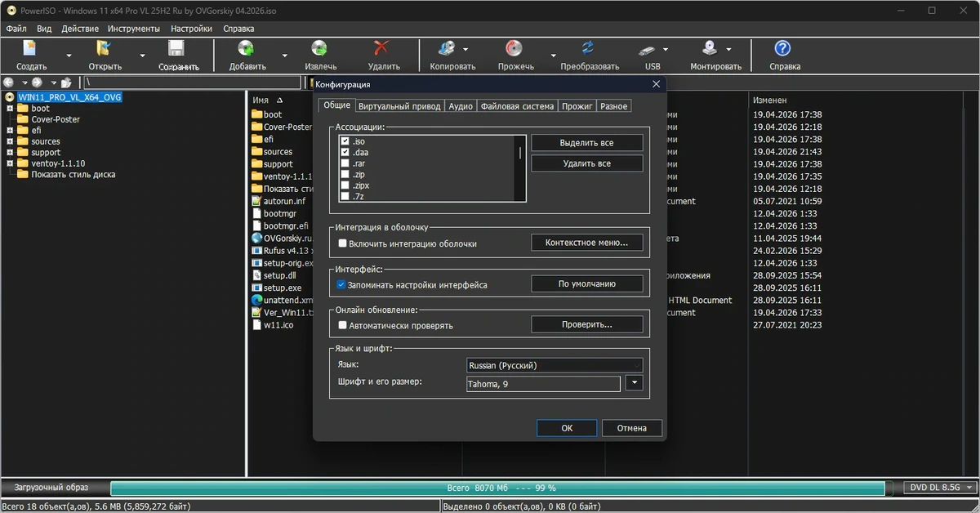Disable Запоминать настройки интерфейса checkbox

click(x=343, y=285)
